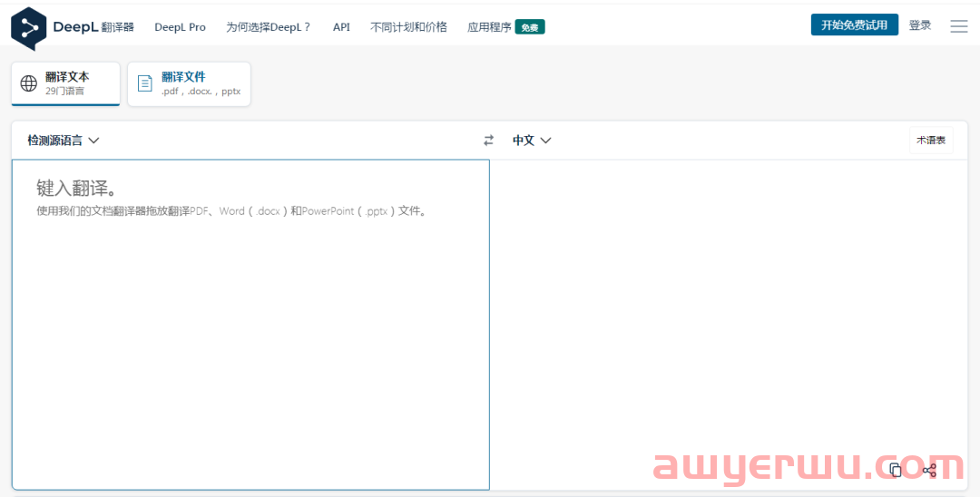Open the 中文 target language dropdown
Screen dimensions: 980x497
pyautogui.click(x=532, y=141)
